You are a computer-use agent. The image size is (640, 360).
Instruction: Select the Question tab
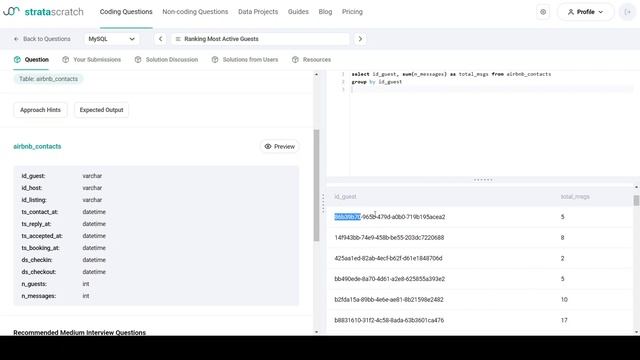point(31,60)
